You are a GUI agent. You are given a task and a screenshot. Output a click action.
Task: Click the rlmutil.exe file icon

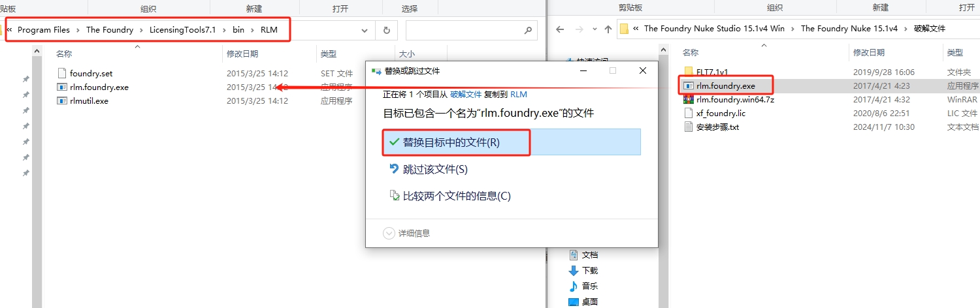click(x=62, y=100)
